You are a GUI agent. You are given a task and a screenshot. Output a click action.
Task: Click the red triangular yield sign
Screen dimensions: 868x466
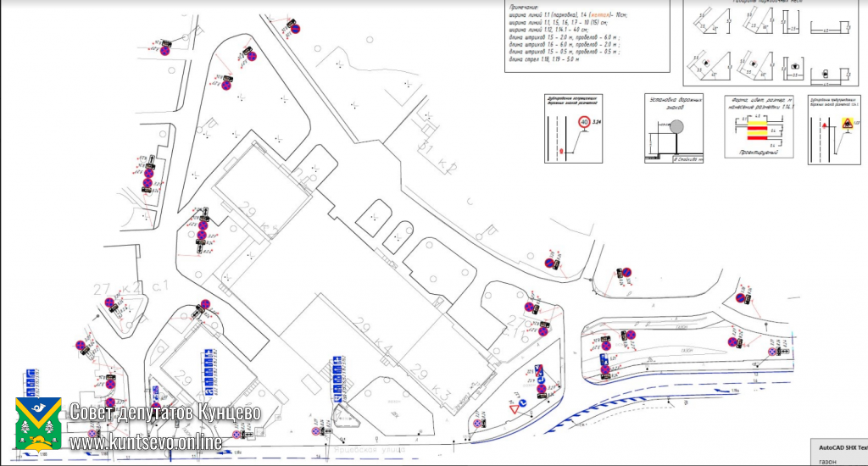click(514, 409)
